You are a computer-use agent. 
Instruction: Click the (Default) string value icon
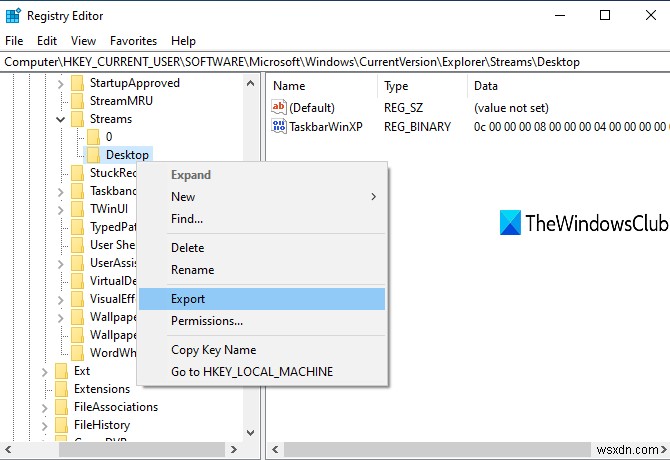click(279, 107)
